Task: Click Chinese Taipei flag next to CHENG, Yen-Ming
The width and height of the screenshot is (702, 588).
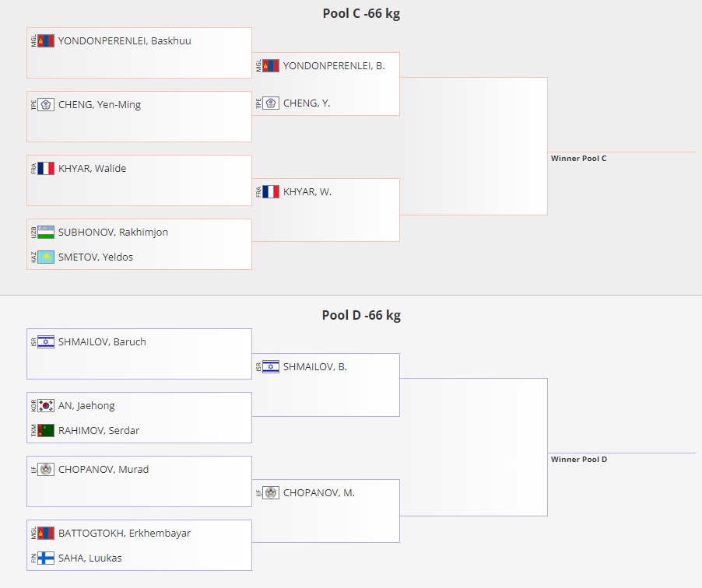Action: pyautogui.click(x=46, y=105)
